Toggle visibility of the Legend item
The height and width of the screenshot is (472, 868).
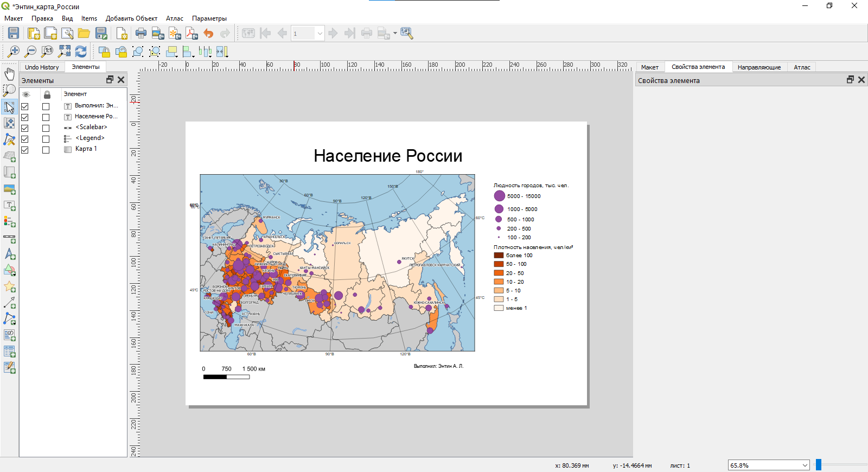click(x=25, y=139)
